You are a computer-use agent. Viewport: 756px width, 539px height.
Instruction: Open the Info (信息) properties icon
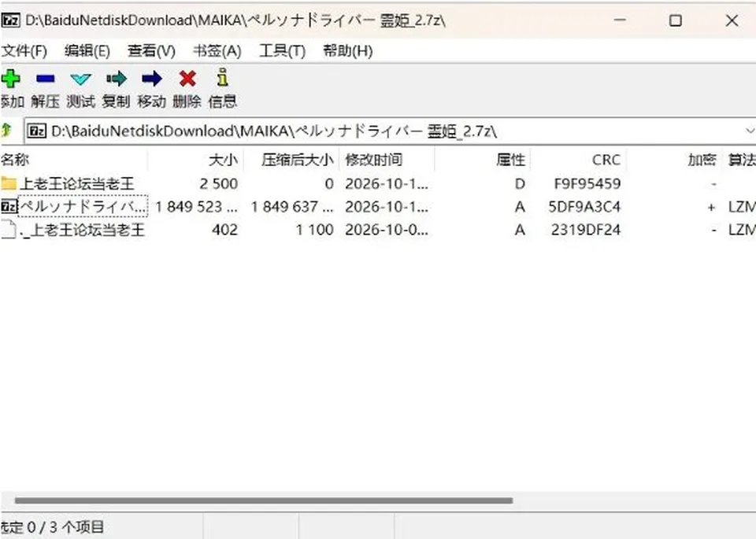tap(222, 78)
